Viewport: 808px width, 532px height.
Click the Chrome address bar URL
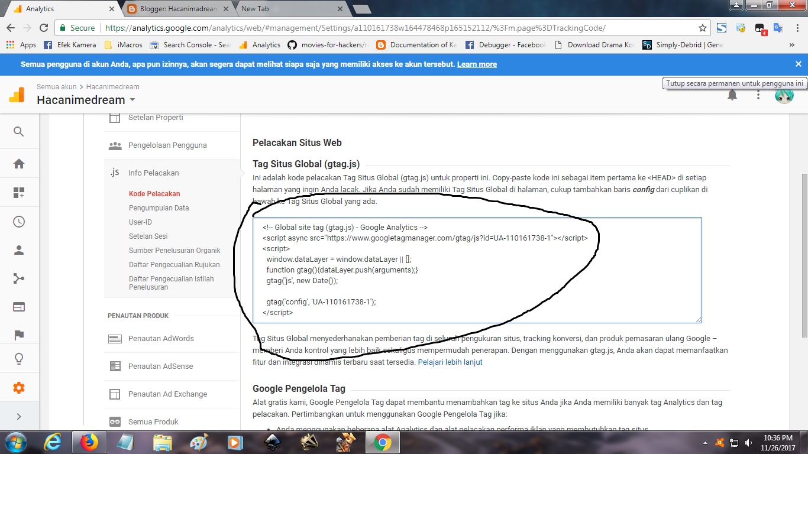pyautogui.click(x=355, y=28)
